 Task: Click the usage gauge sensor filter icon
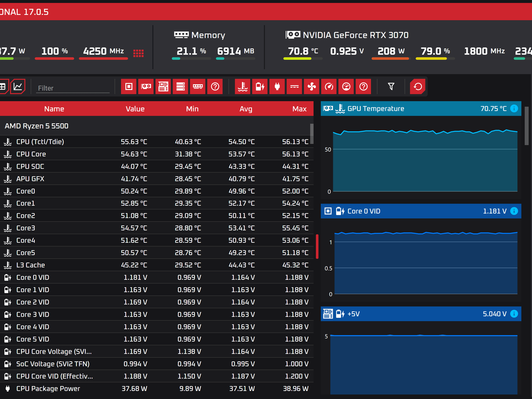click(346, 87)
